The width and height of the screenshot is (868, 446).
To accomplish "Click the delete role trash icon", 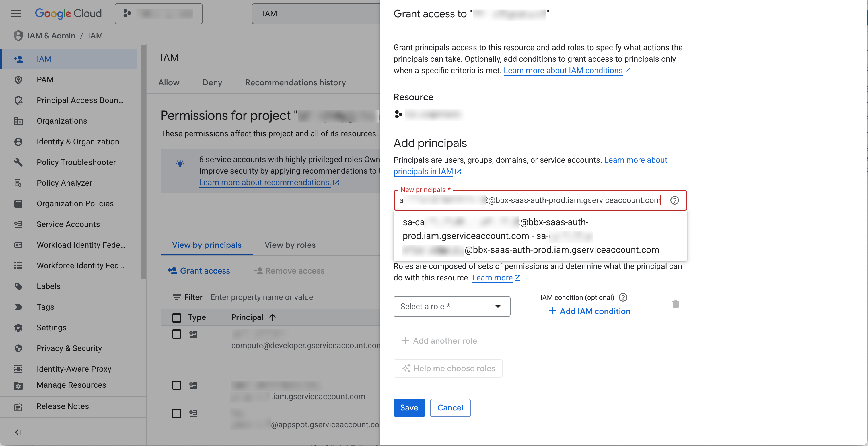I will pyautogui.click(x=675, y=305).
